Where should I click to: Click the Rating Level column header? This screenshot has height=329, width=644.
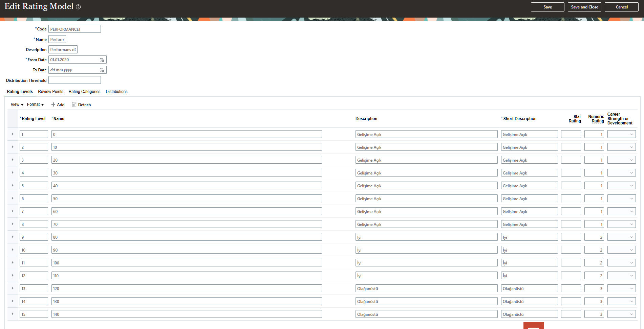tap(34, 119)
